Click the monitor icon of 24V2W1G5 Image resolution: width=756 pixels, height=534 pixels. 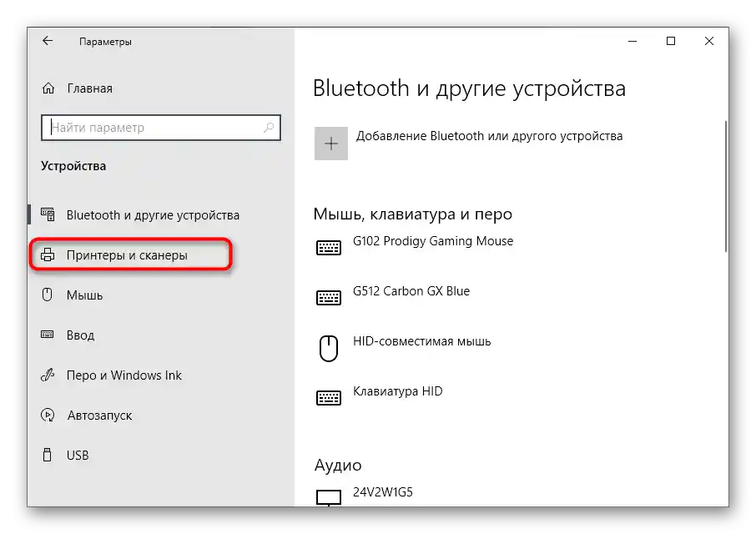(x=329, y=497)
